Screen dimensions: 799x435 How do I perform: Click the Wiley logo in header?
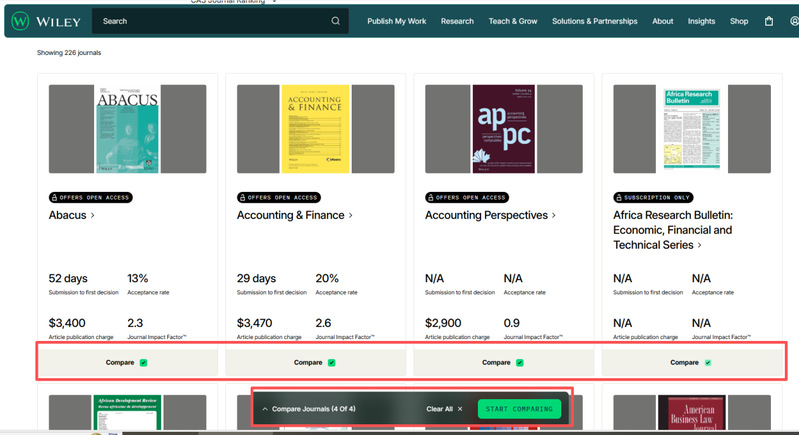[45, 21]
